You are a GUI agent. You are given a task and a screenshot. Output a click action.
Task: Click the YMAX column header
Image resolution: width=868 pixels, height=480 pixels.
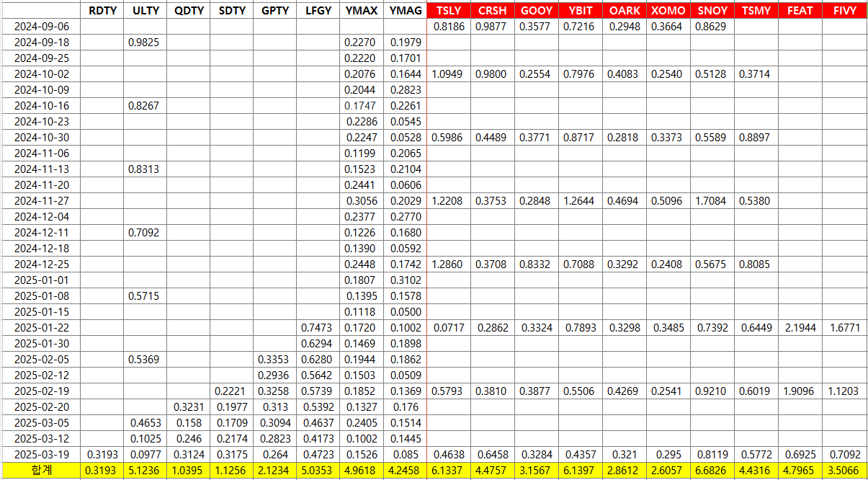[362, 11]
